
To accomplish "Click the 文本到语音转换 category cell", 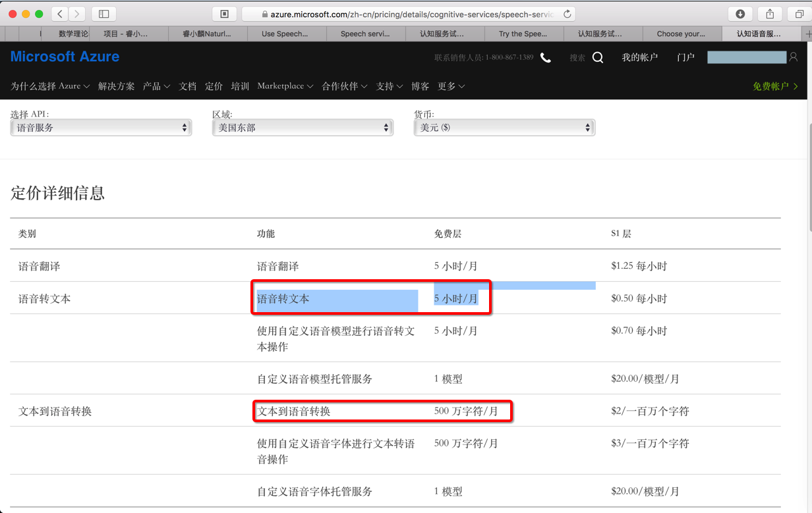I will pos(55,412).
